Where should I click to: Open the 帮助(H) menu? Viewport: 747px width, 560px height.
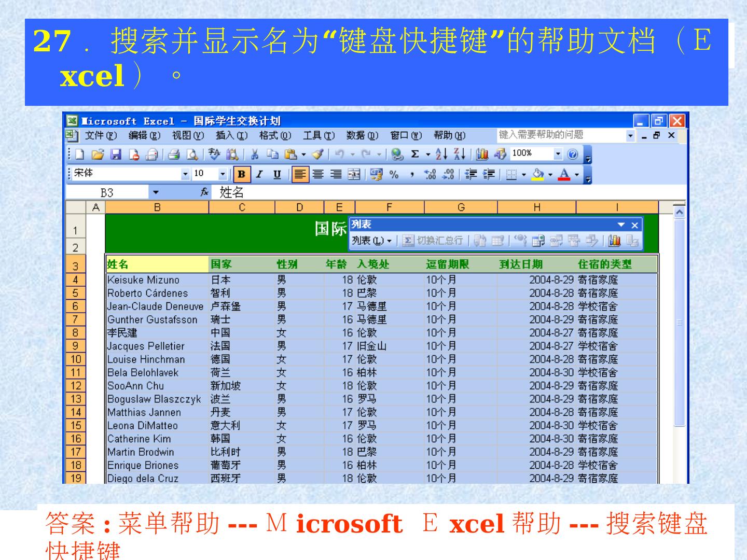point(449,136)
